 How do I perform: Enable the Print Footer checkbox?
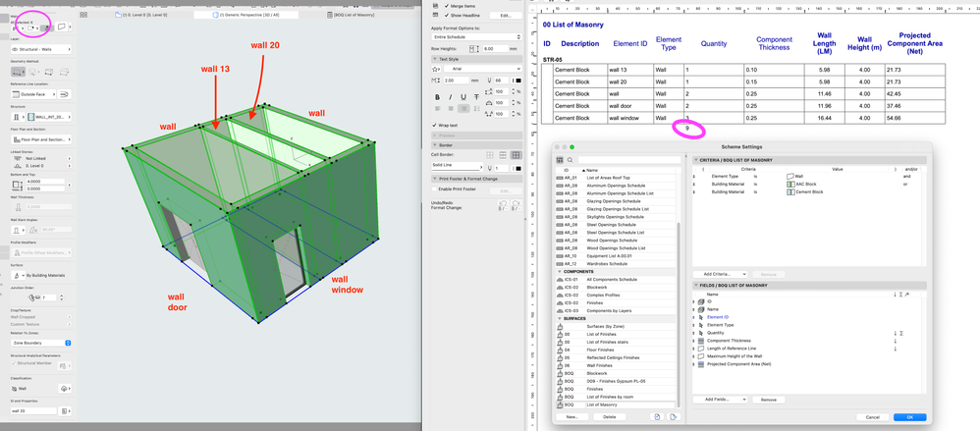pyautogui.click(x=436, y=188)
